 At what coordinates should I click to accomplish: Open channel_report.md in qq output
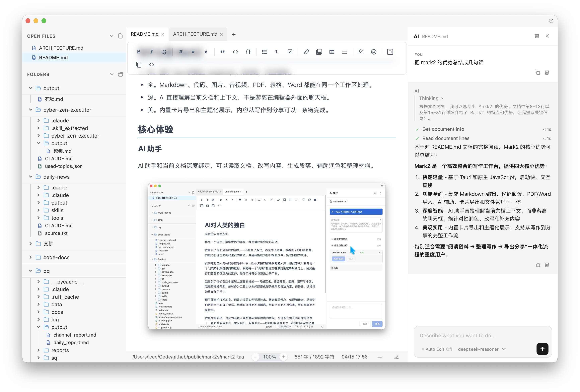(75, 335)
